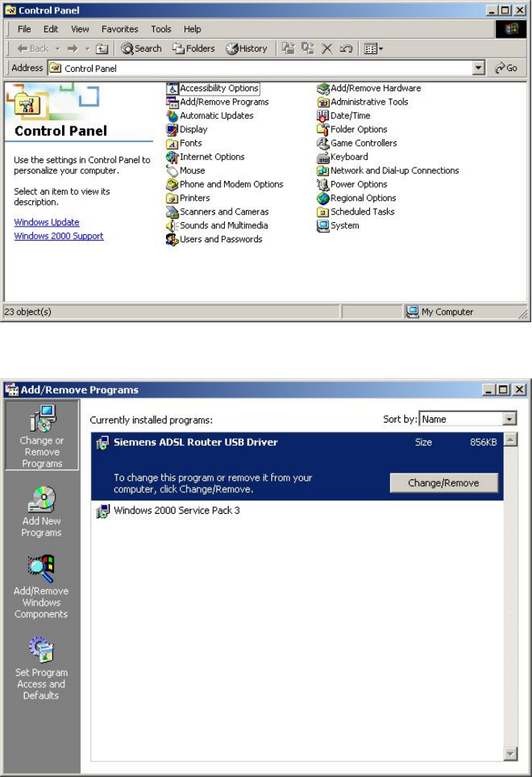The height and width of the screenshot is (777, 532).
Task: Open Internet Options
Action: (x=206, y=157)
